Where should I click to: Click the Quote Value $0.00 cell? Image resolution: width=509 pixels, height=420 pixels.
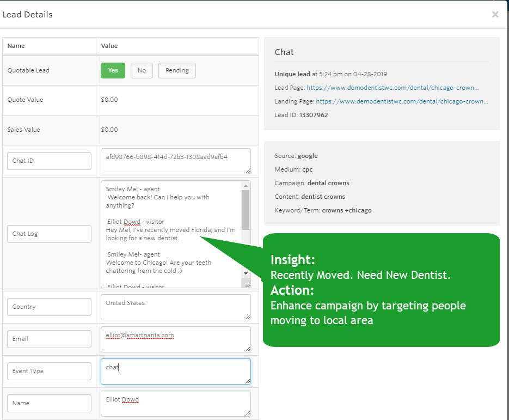(x=177, y=100)
